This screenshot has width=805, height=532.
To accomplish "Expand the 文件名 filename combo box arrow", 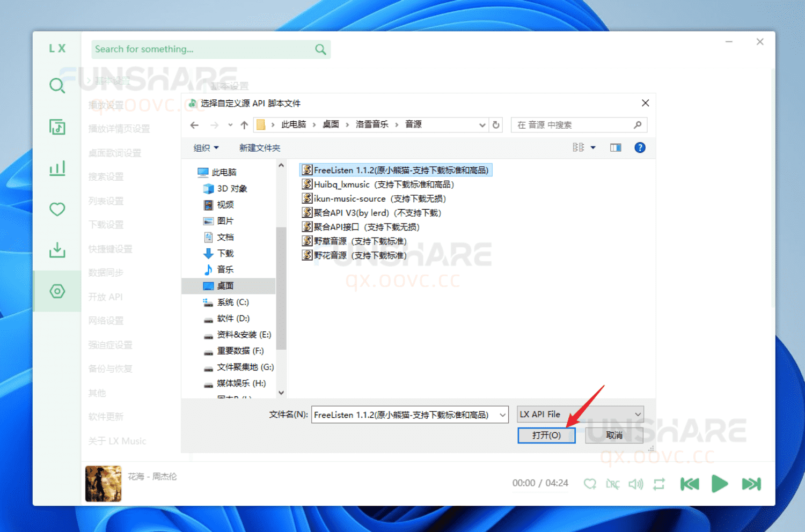I will click(503, 415).
